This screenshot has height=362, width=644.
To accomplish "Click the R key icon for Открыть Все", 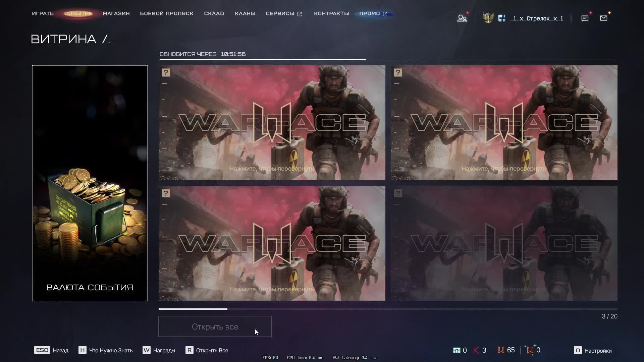I will click(x=189, y=350).
